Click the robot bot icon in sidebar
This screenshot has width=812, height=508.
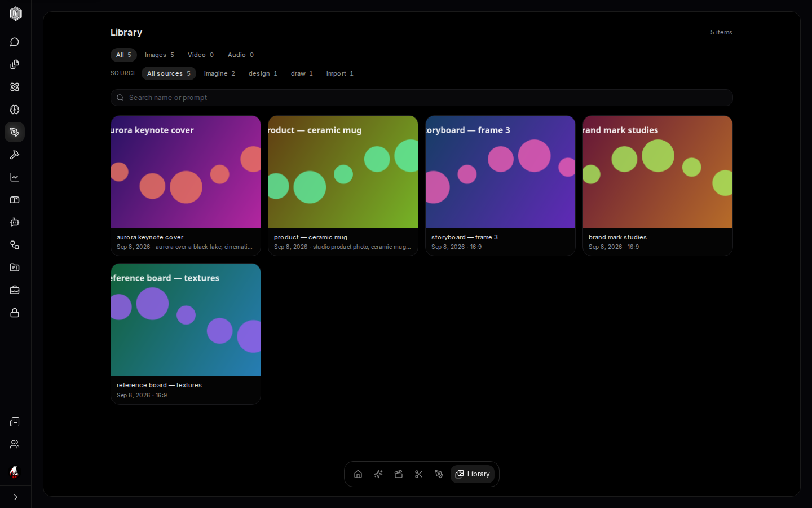tap(15, 222)
